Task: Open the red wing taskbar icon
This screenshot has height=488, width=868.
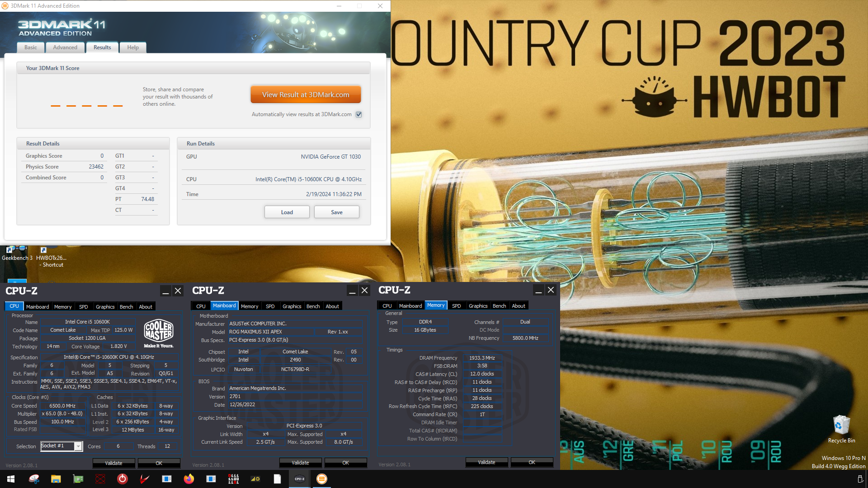Action: click(145, 479)
